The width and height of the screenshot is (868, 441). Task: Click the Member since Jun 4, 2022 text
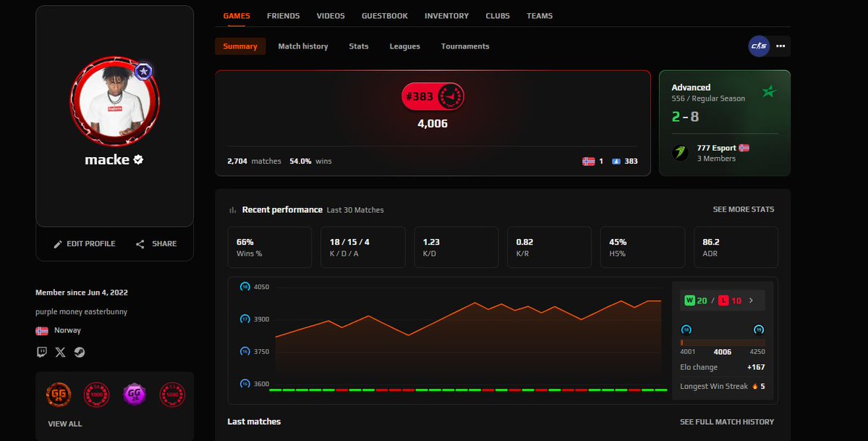(x=82, y=293)
